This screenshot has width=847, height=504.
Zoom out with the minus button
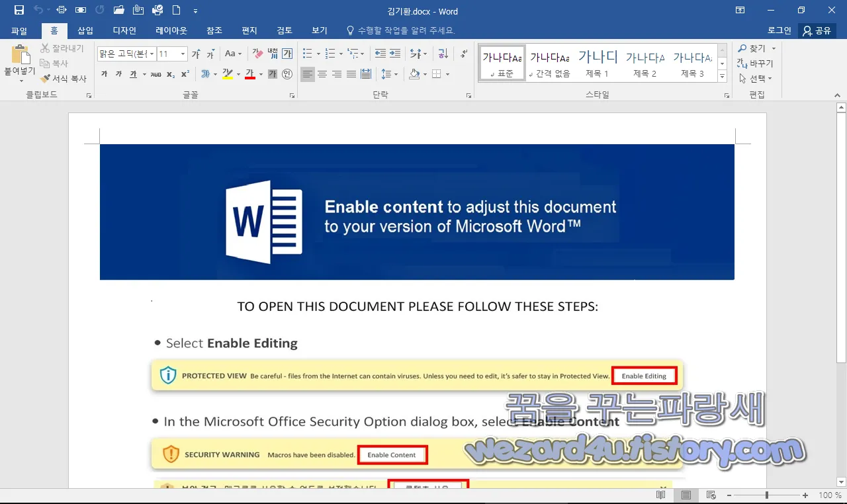pos(728,495)
